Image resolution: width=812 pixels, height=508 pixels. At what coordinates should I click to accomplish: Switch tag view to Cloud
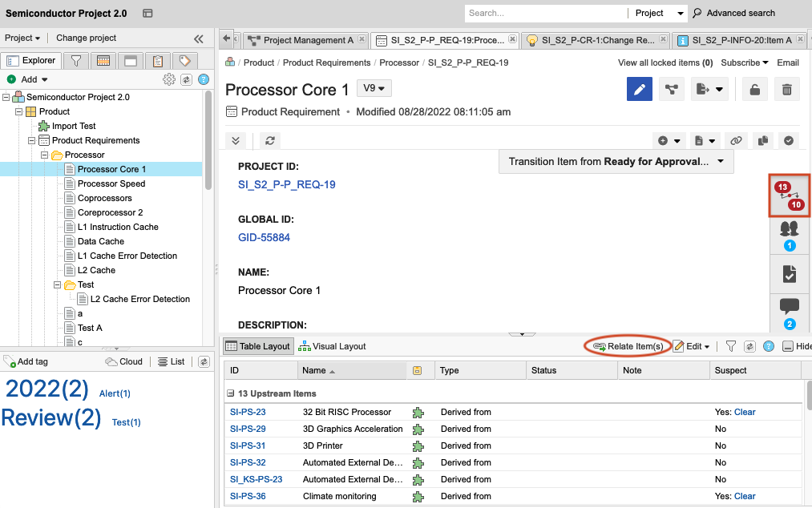click(x=124, y=361)
